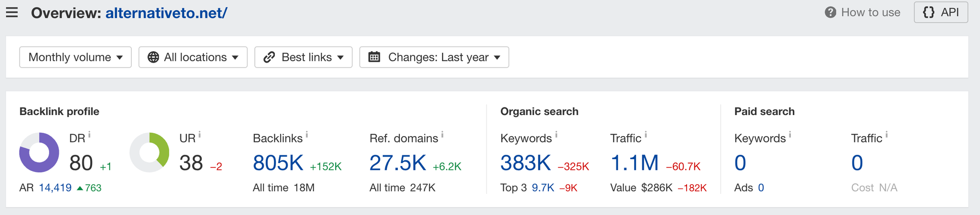The height and width of the screenshot is (215, 980).
Task: Click info icon next to organic Keywords
Action: click(x=556, y=135)
